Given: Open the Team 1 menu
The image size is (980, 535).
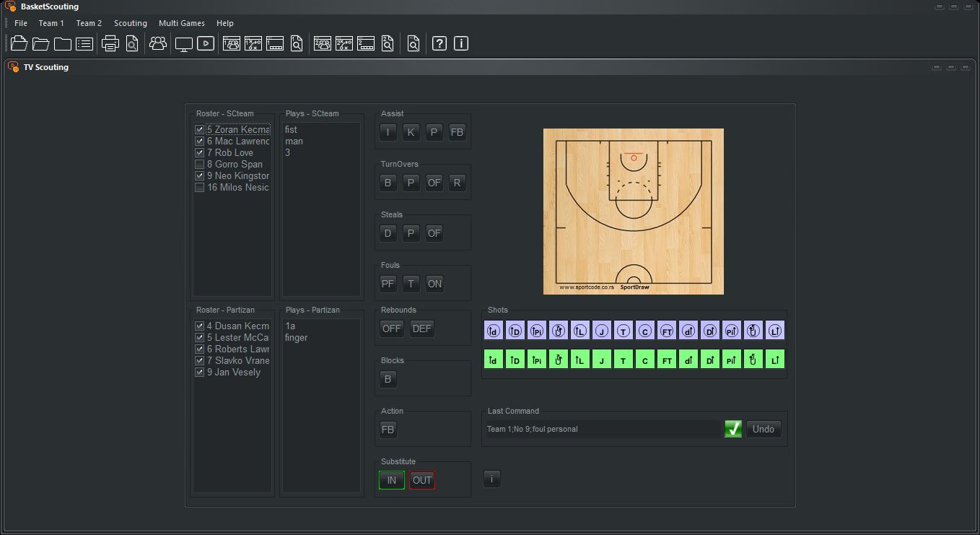Looking at the screenshot, I should pos(51,23).
